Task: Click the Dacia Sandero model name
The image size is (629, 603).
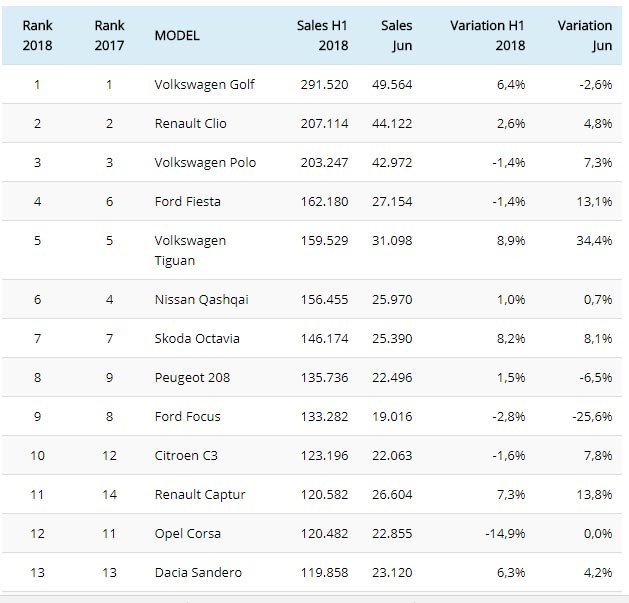Action: point(199,572)
